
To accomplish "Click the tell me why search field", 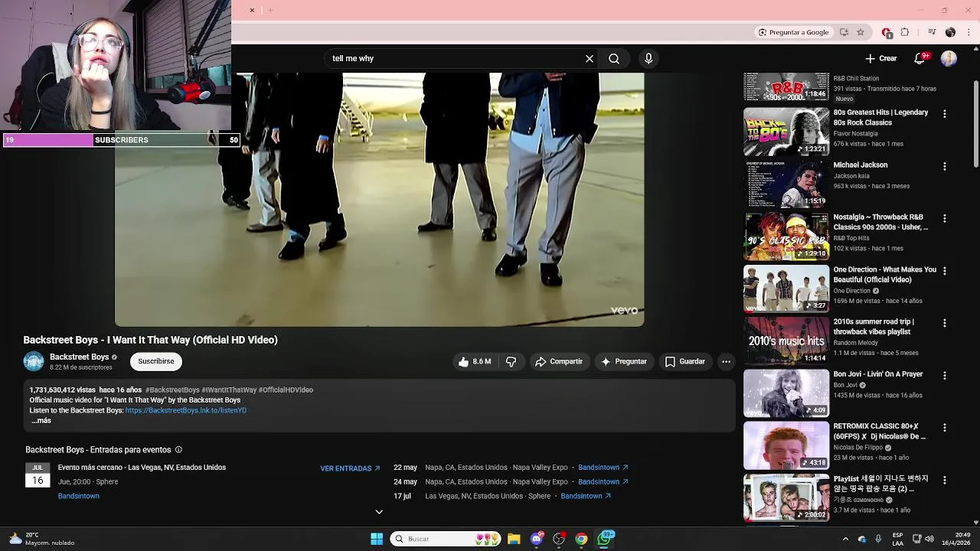I will click(456, 58).
